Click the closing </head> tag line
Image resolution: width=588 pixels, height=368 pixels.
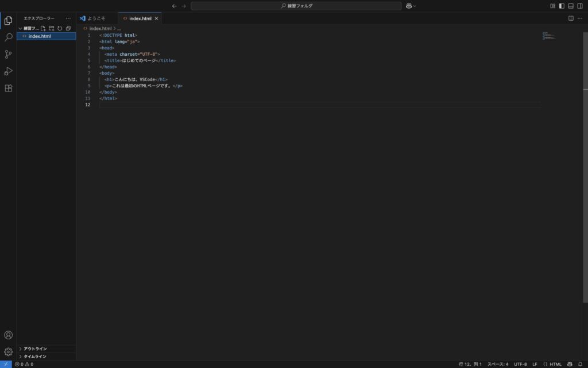coord(108,67)
